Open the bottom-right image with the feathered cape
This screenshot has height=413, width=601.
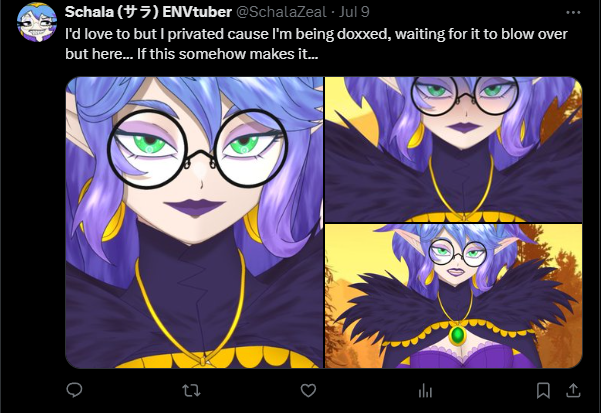click(453, 297)
